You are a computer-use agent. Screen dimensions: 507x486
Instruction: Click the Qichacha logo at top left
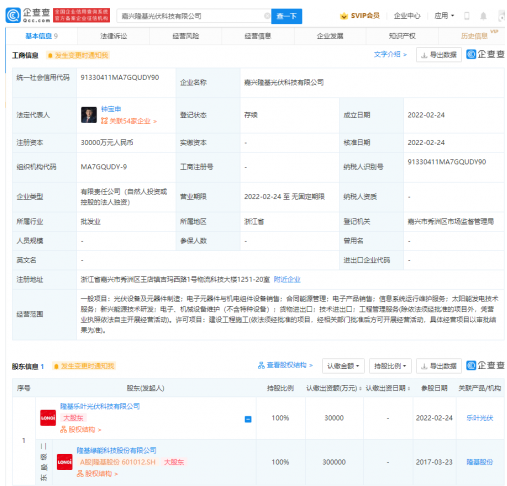click(28, 15)
